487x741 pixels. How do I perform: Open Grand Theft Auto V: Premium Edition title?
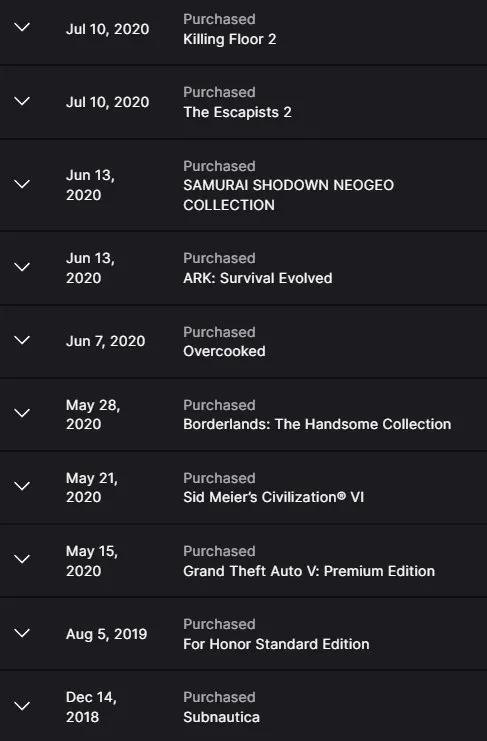pos(309,571)
